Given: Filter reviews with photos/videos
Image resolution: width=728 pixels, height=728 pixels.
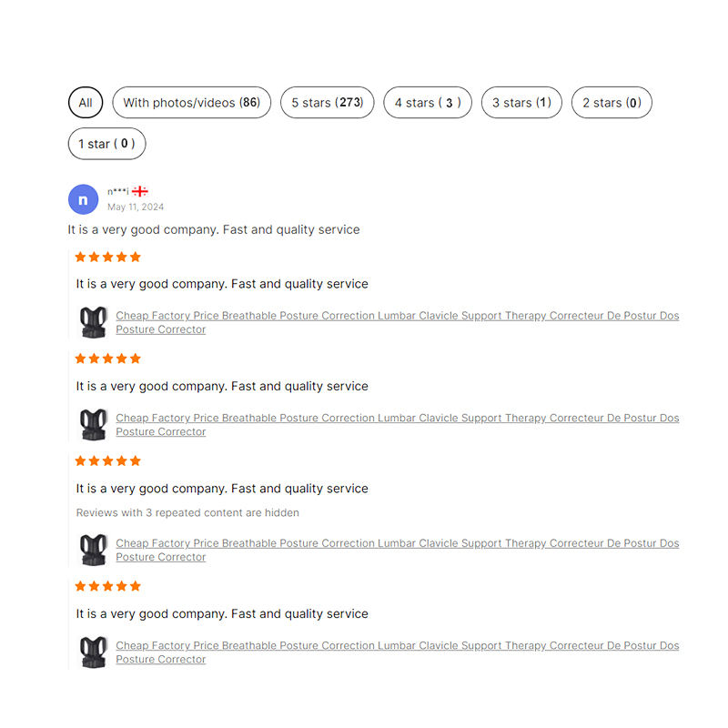Looking at the screenshot, I should click(191, 103).
